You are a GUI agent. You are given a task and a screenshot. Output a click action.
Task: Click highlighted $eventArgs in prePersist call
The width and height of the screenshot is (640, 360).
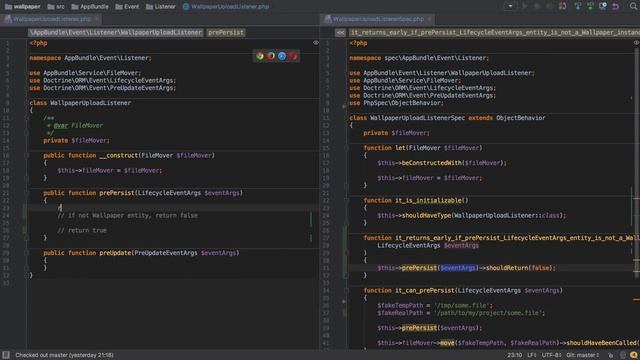point(458,268)
